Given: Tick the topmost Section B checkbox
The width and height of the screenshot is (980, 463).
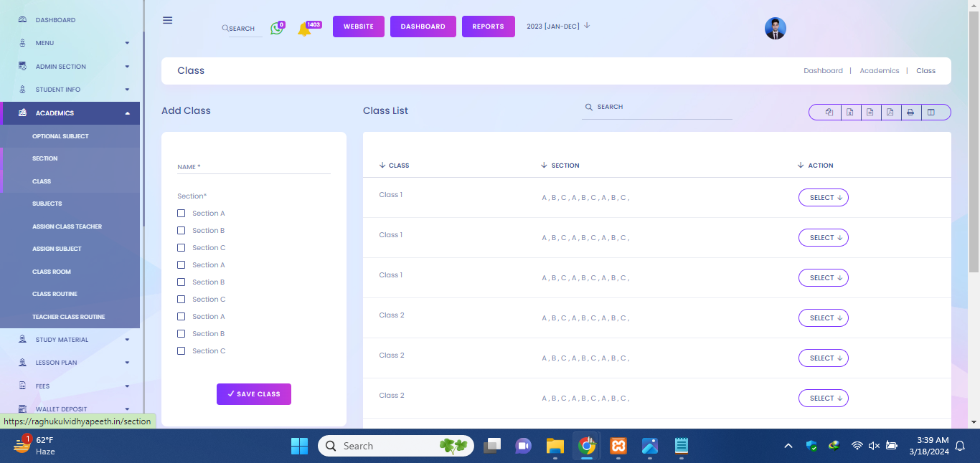Looking at the screenshot, I should (x=182, y=231).
